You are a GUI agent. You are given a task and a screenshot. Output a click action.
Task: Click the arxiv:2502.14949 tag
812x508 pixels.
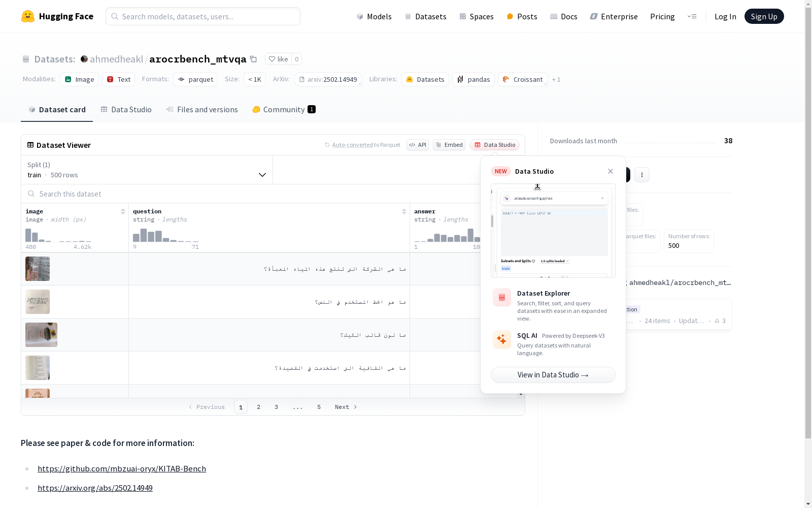[328, 79]
